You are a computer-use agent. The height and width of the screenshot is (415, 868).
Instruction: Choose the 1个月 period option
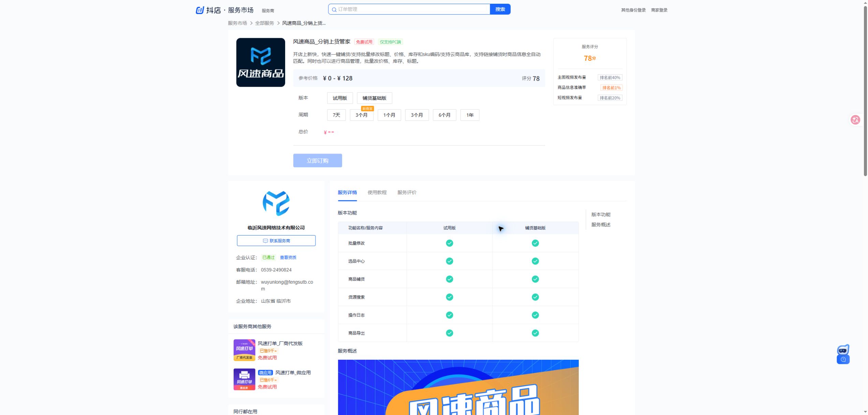pos(389,115)
